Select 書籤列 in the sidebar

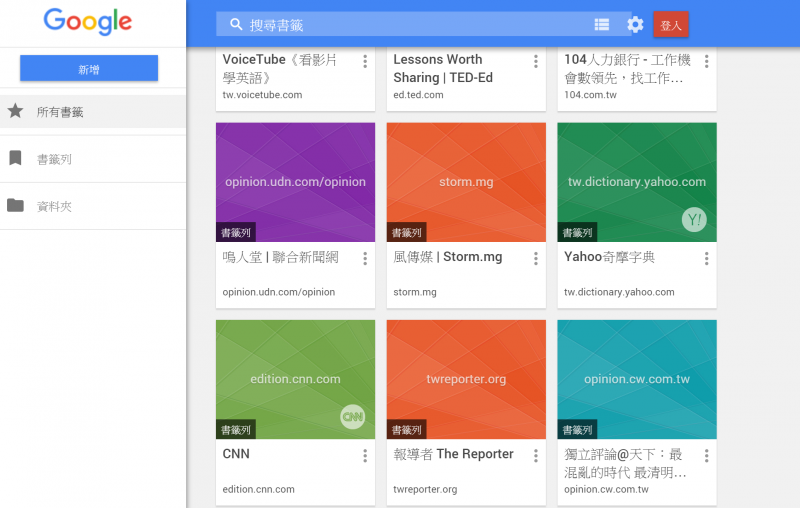pyautogui.click(x=93, y=159)
